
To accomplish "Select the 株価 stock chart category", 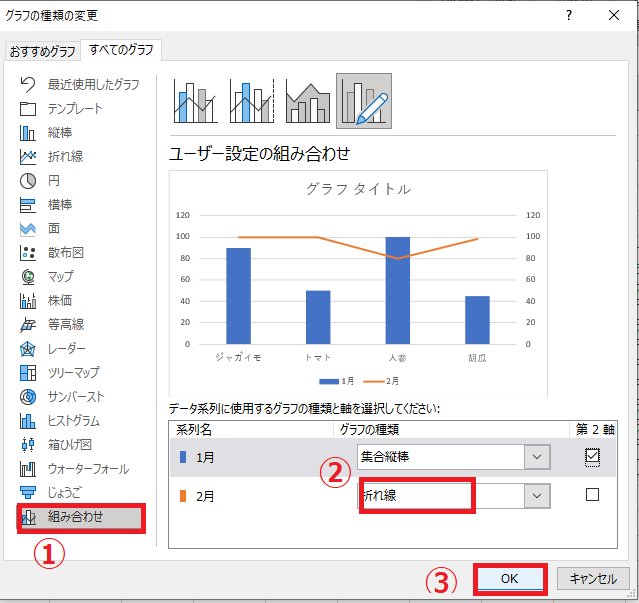I will pos(46,301).
